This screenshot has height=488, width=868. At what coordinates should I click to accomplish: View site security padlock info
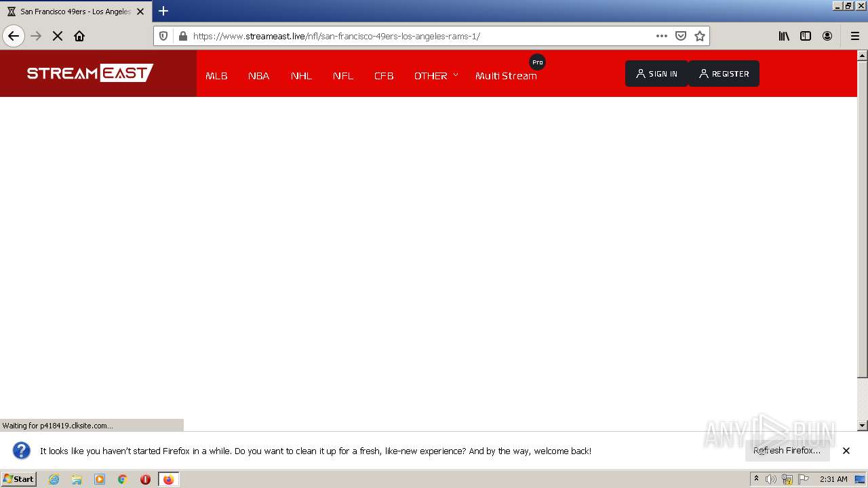point(182,36)
